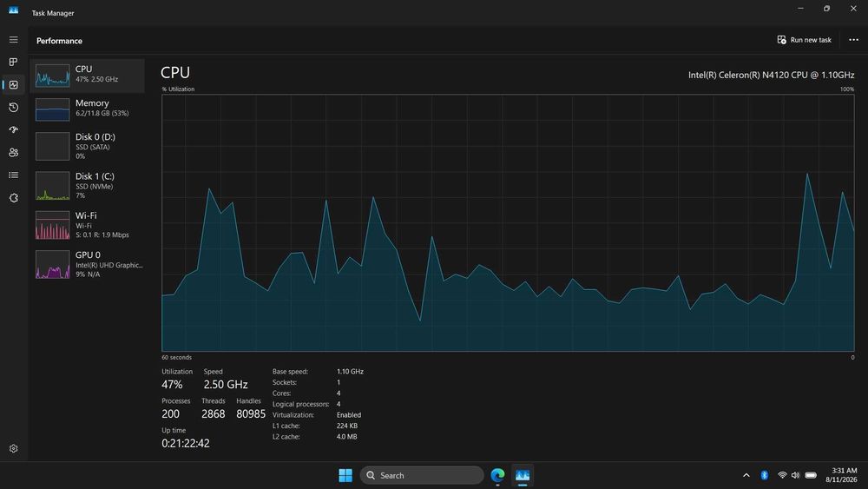Click the 60 seconds graph label
The width and height of the screenshot is (868, 489).
[176, 357]
